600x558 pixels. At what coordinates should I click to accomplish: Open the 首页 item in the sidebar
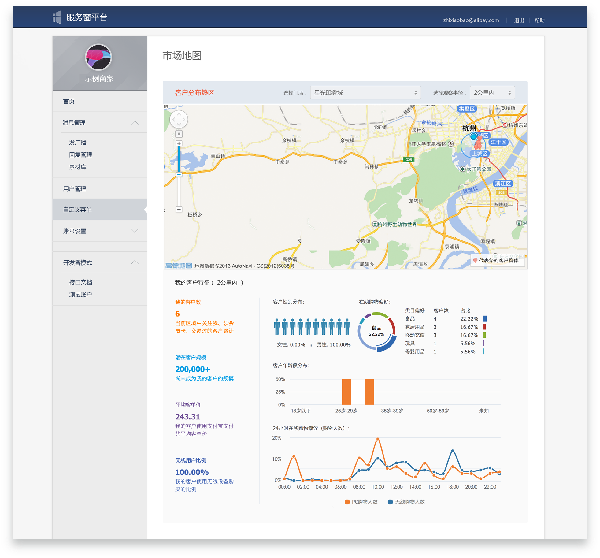coord(70,101)
